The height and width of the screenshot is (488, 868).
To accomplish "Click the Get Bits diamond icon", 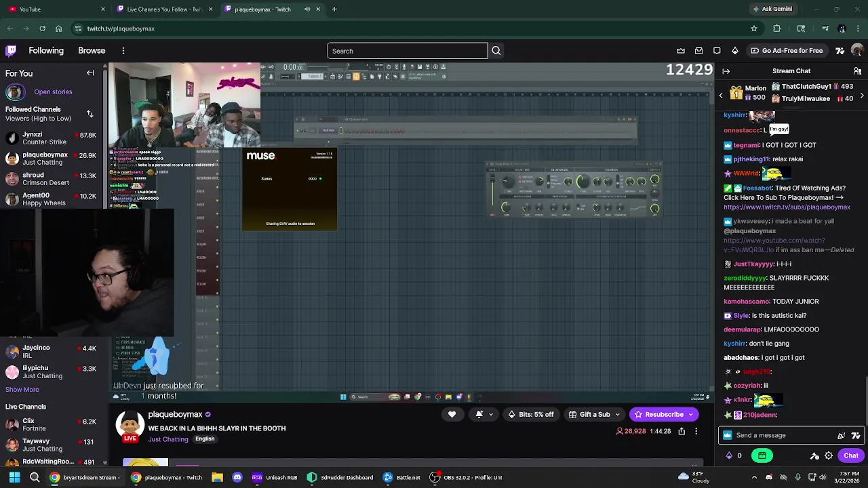I will (x=735, y=51).
